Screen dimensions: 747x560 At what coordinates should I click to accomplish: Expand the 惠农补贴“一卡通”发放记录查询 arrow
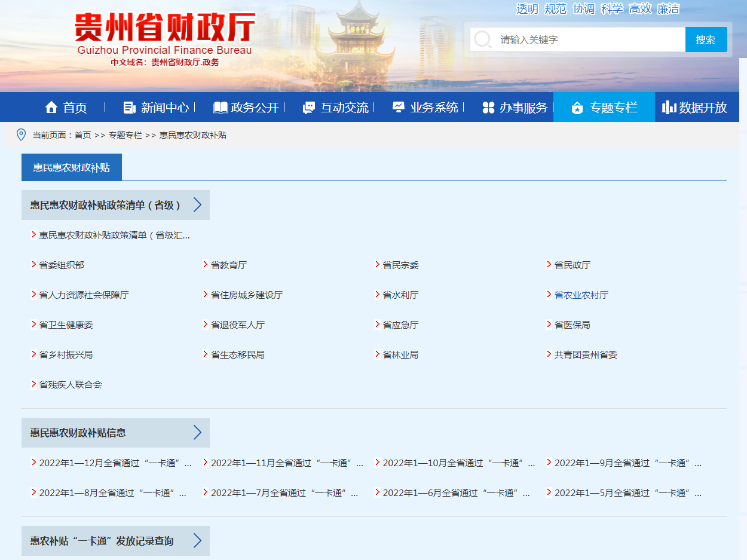point(198,541)
